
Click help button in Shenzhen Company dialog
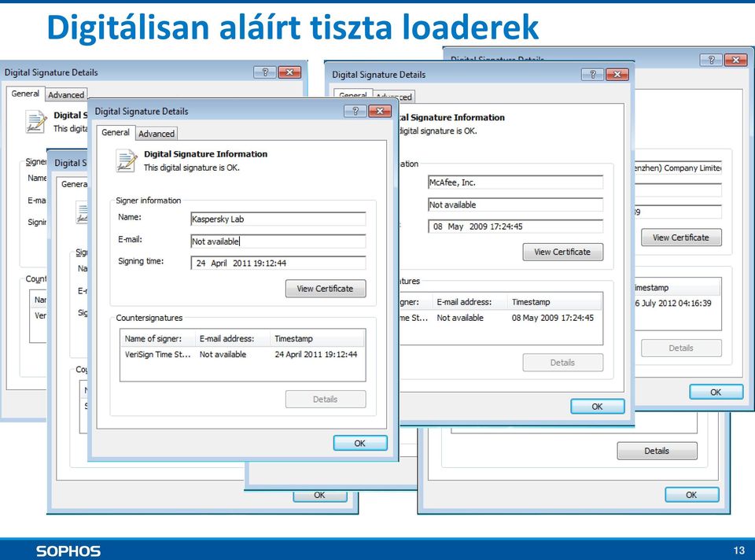pos(711,60)
